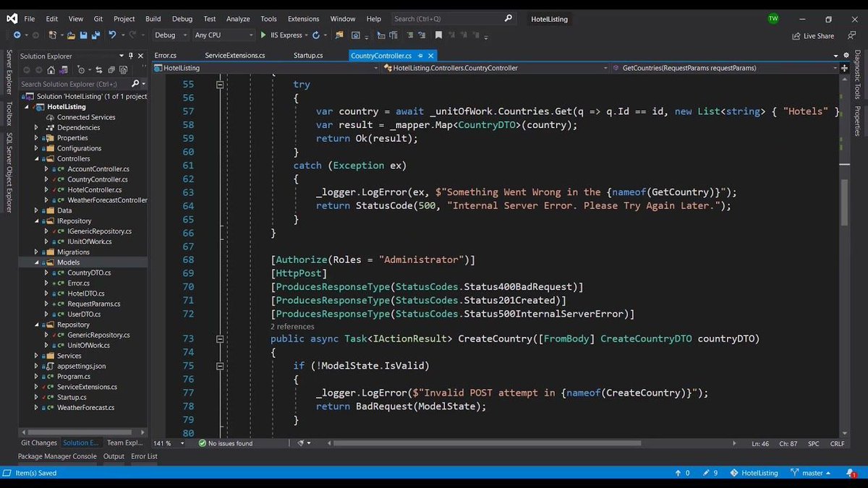Open the Build menu
The image size is (868, 488).
pyautogui.click(x=153, y=19)
